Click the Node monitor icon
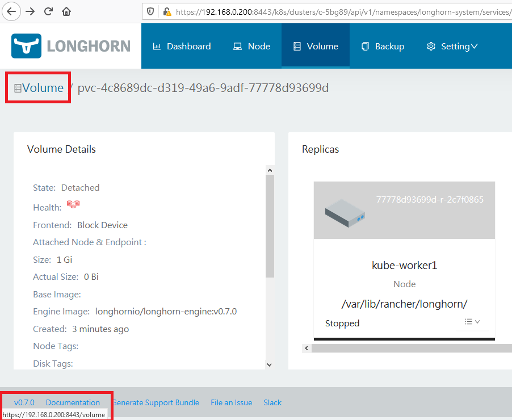This screenshot has width=512, height=420. pyautogui.click(x=237, y=46)
